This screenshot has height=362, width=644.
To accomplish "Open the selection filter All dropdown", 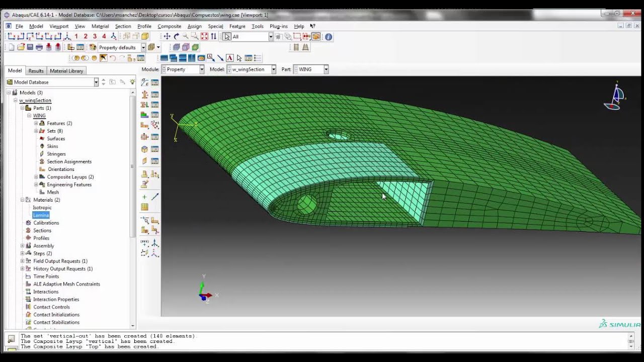I will [271, 36].
